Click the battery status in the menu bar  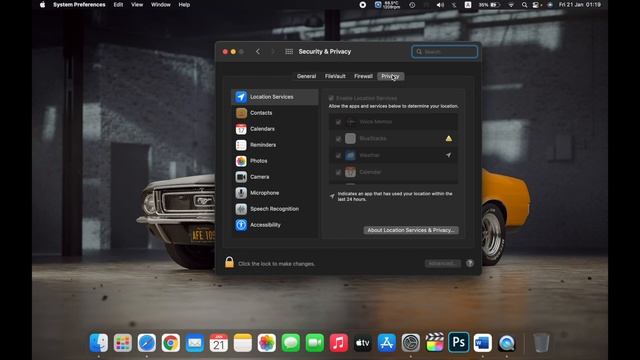pos(489,5)
